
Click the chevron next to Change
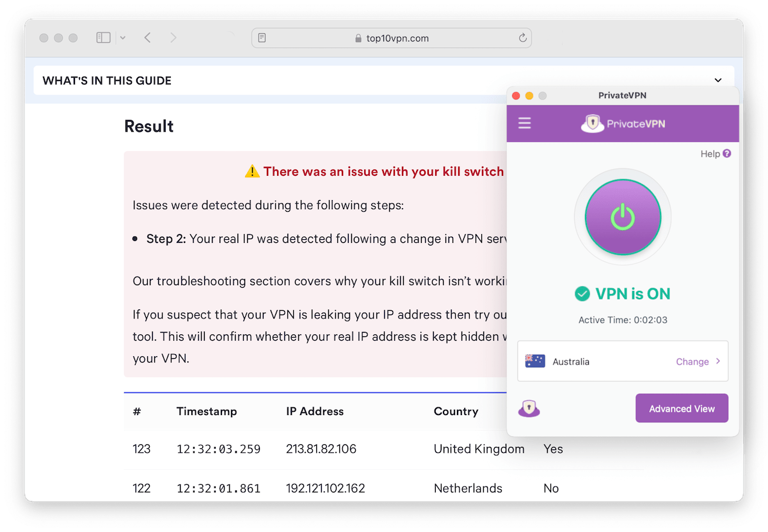coord(718,361)
